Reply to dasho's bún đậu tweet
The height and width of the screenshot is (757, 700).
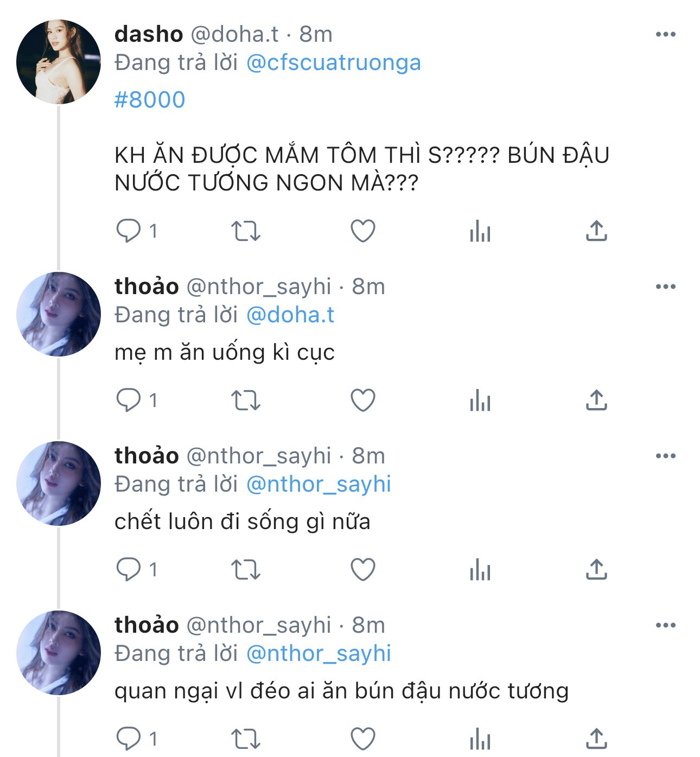pos(128,231)
